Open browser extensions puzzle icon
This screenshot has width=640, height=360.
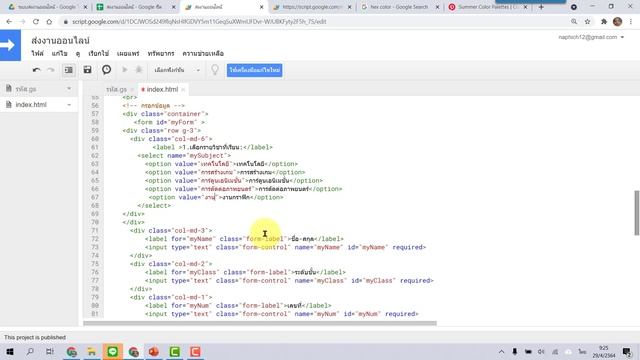click(x=604, y=22)
